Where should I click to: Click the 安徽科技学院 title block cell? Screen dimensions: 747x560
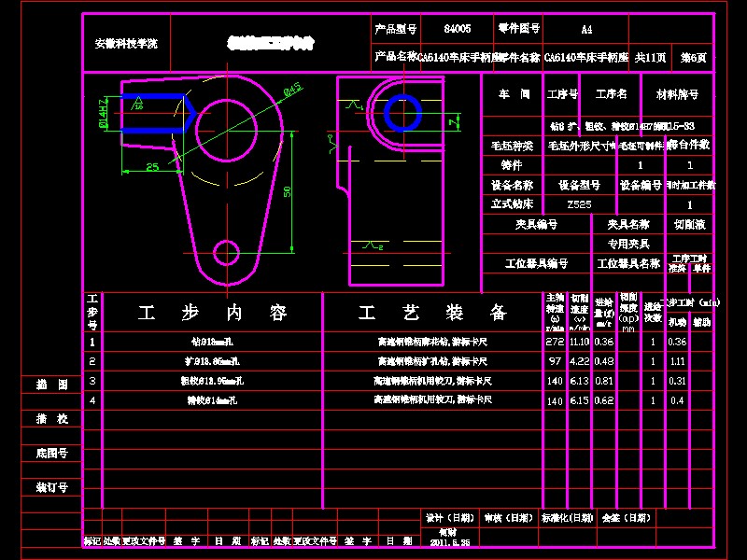(x=126, y=44)
